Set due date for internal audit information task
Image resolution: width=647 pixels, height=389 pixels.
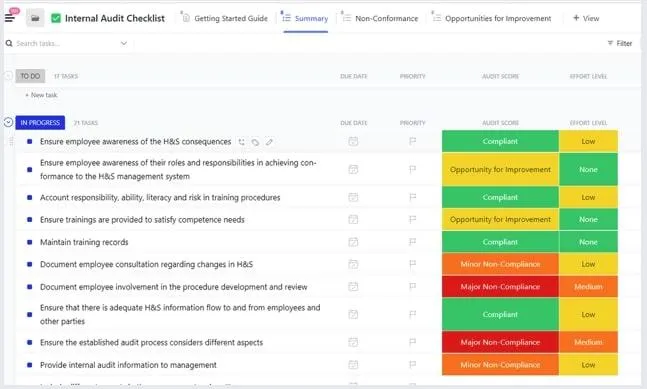(353, 365)
